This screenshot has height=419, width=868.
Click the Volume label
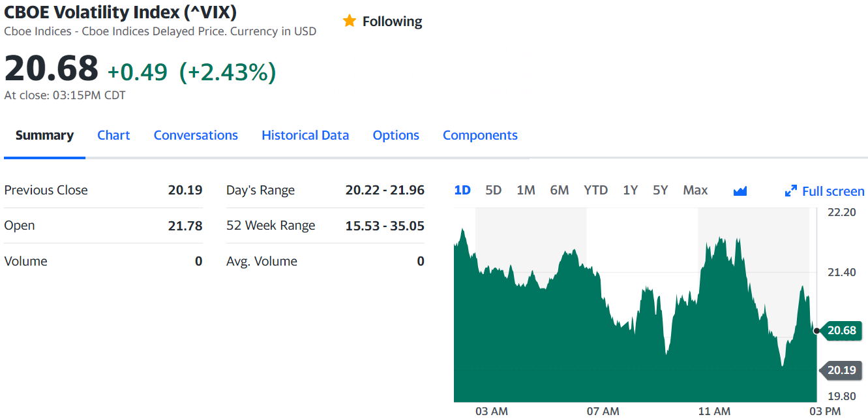[x=25, y=261]
